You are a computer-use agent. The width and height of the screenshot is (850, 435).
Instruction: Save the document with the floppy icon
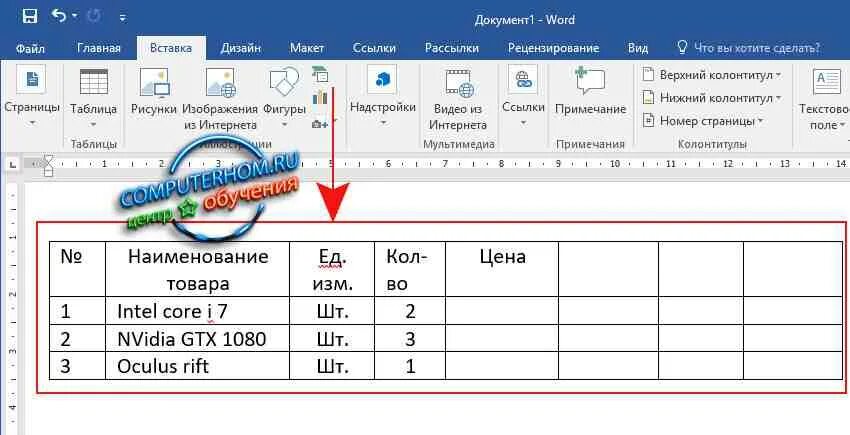[29, 16]
